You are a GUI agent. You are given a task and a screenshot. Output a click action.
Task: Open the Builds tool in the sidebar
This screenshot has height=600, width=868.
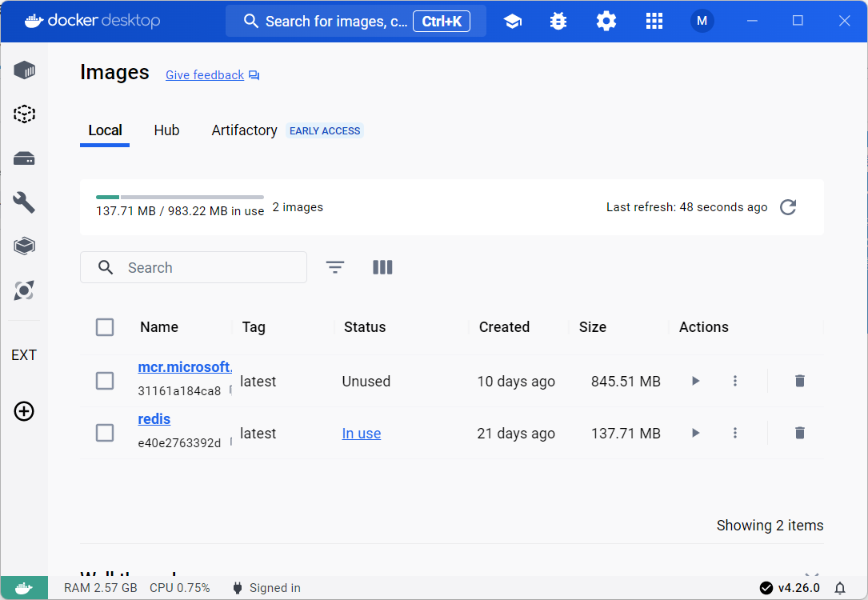[x=24, y=202]
